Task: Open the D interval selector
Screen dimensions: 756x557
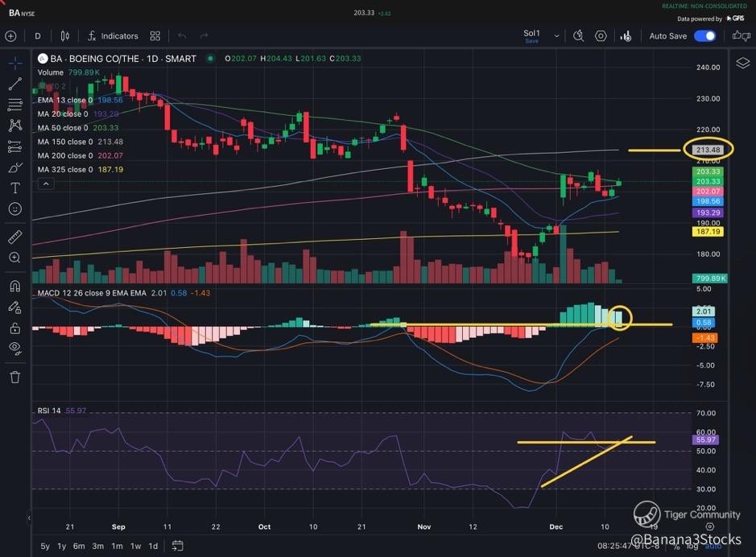Action: tap(38, 36)
